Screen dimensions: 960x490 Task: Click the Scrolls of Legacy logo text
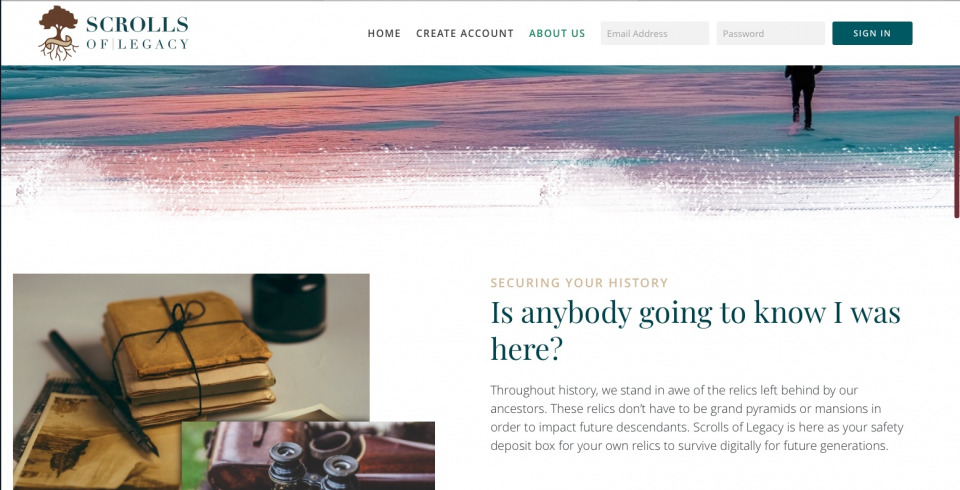point(137,33)
